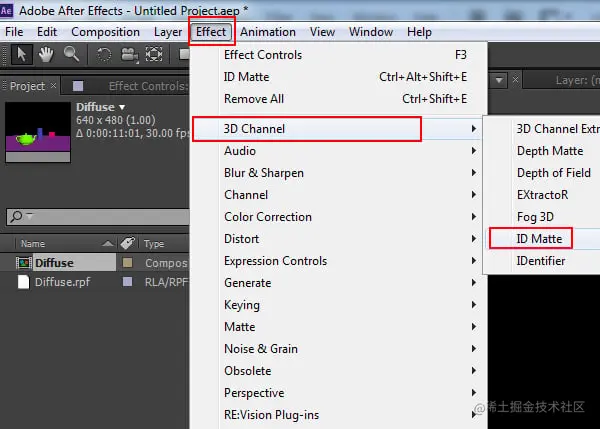Expand the Matte submenu
This screenshot has height=429, width=600.
click(x=339, y=327)
